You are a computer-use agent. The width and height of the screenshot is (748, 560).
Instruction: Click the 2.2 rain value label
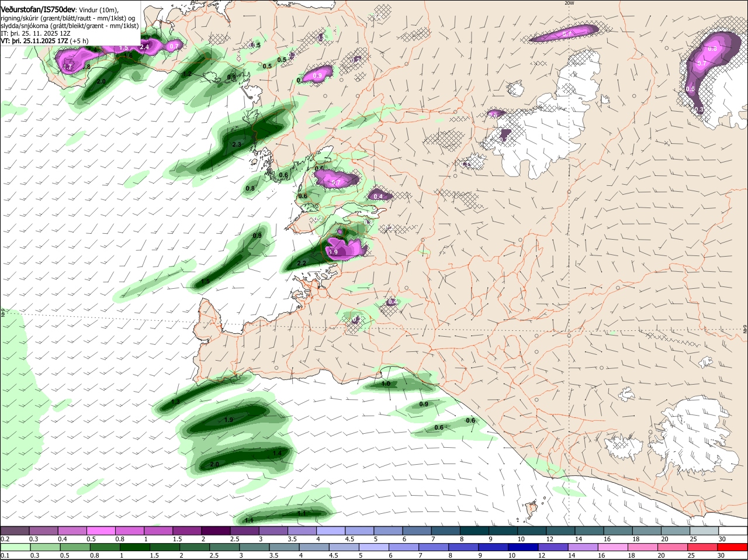click(x=302, y=264)
